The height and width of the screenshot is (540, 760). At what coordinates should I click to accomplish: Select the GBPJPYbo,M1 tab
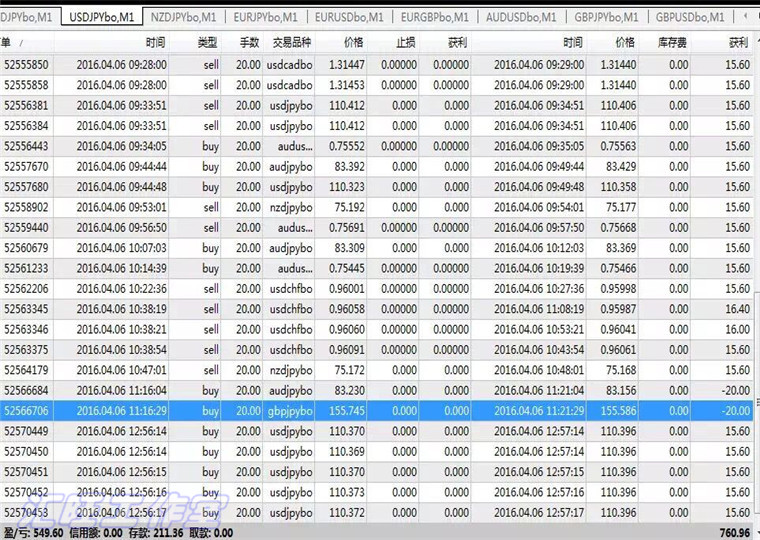coord(606,17)
